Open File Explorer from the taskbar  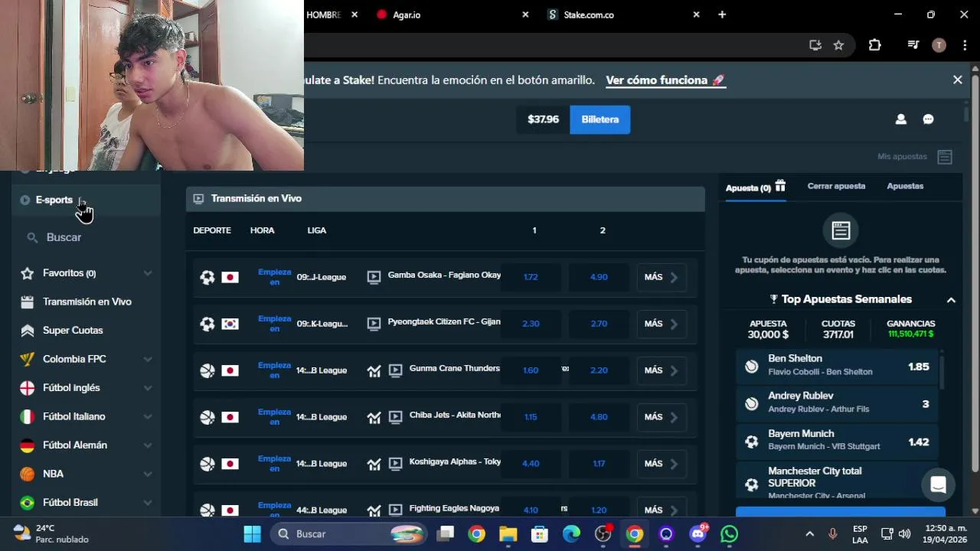508,534
